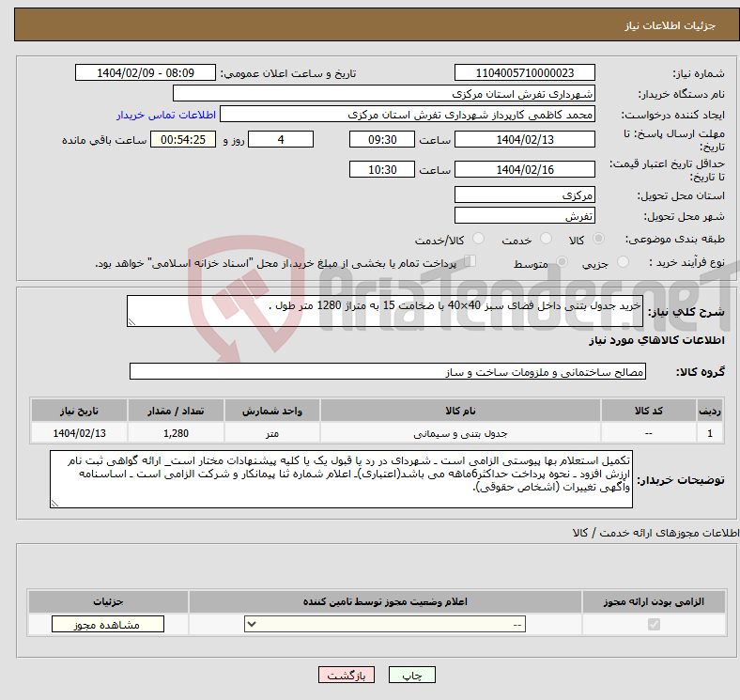Screen dimensions: 740x700
Task: Click the اطلاعات مجوزهای ارائه خدمت / کالا heading
Action: coord(655,533)
